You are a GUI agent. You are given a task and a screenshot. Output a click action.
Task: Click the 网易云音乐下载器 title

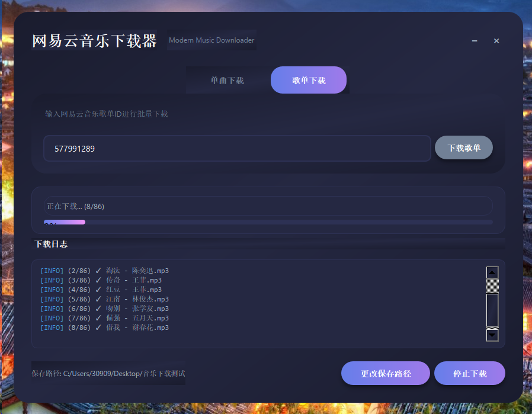(94, 41)
